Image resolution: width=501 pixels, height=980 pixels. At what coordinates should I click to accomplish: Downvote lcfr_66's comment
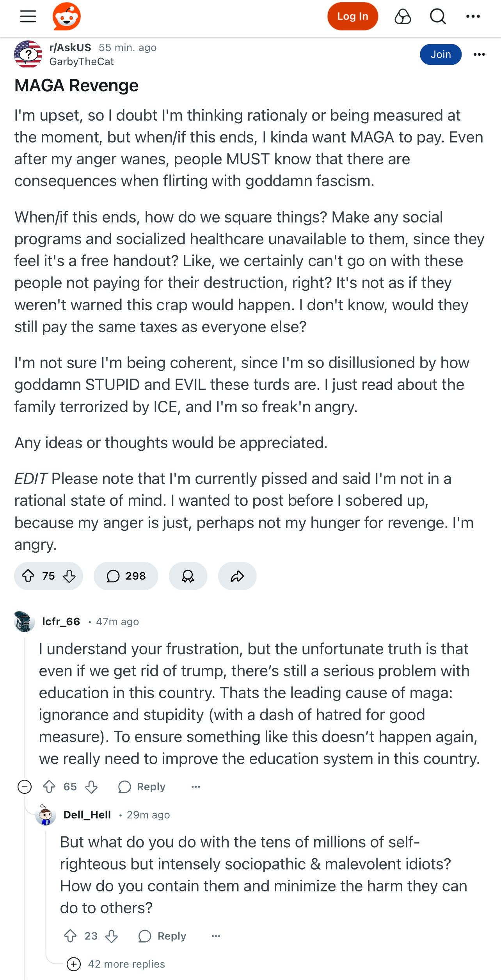pyautogui.click(x=91, y=786)
